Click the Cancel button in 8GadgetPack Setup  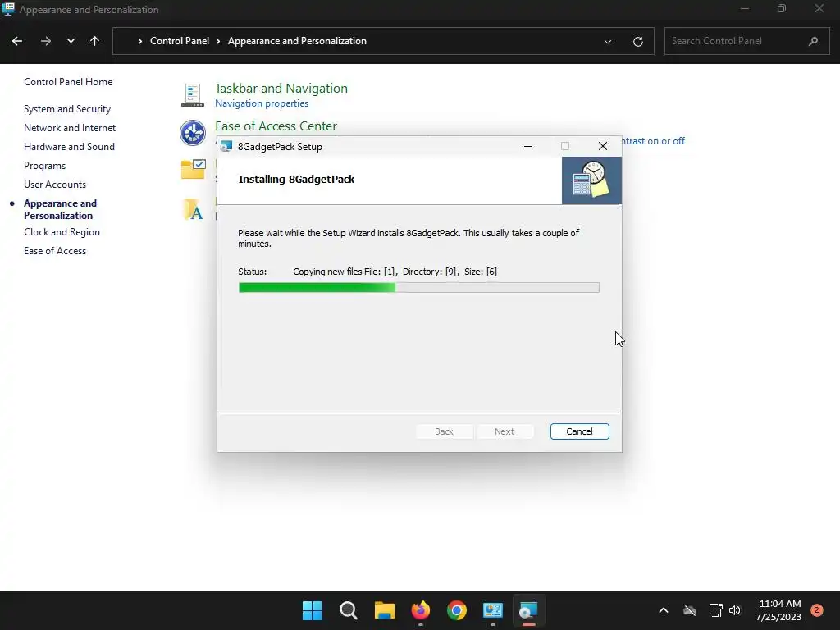[579, 431]
